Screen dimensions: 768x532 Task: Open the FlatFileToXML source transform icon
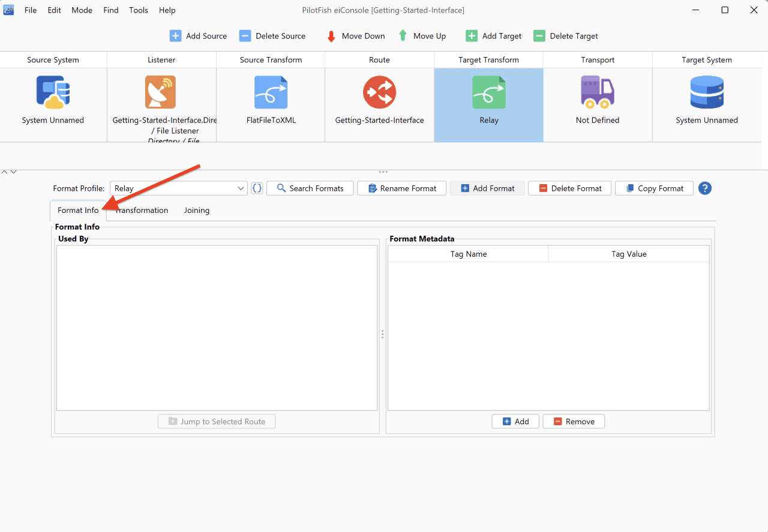point(271,92)
